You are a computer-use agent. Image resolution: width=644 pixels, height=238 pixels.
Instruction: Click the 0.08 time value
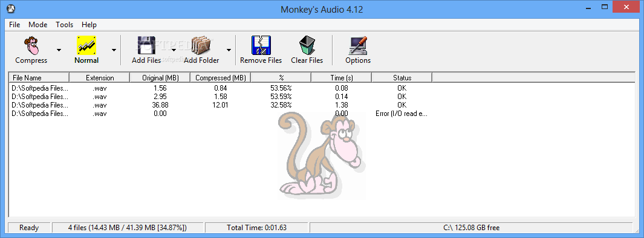coord(341,88)
